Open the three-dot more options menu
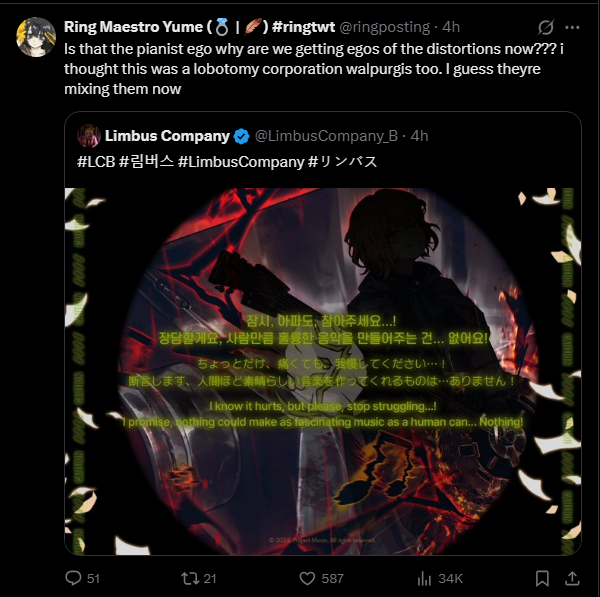The width and height of the screenshot is (600, 597). [x=572, y=27]
